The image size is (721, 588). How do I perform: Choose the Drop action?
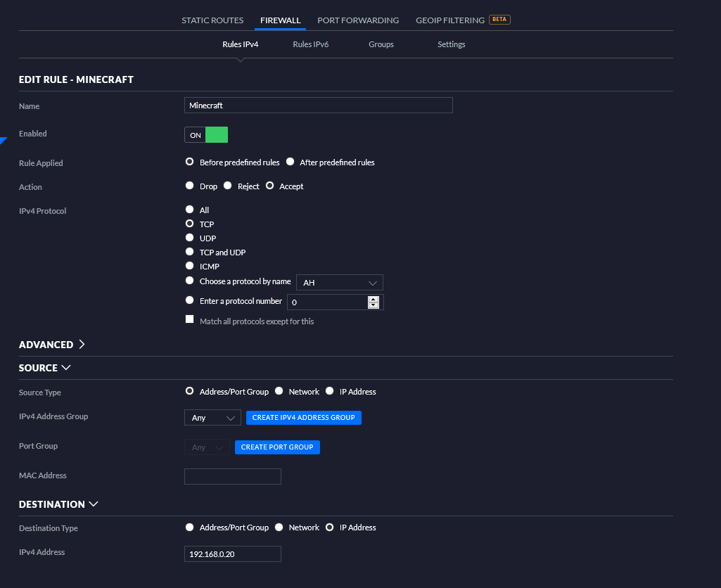189,186
